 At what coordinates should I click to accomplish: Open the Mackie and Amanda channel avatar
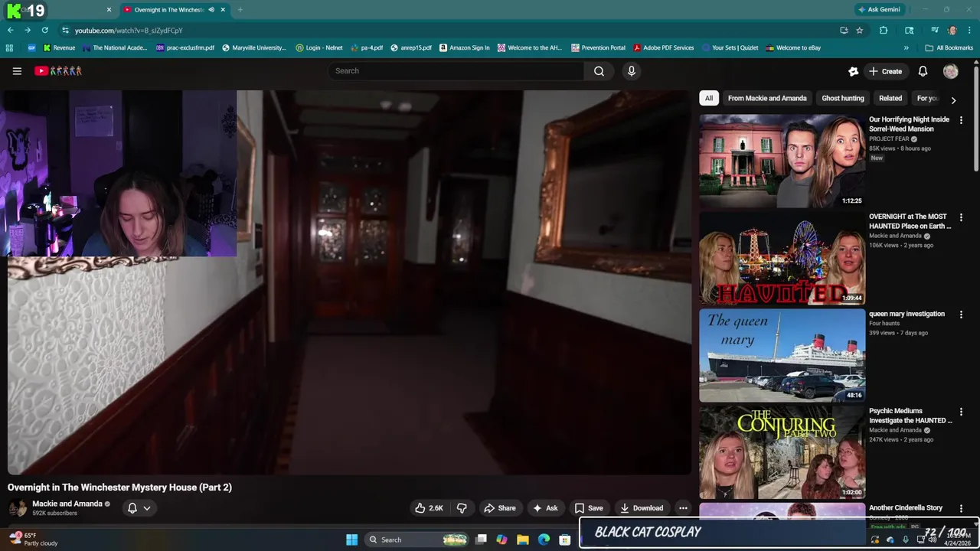17,508
